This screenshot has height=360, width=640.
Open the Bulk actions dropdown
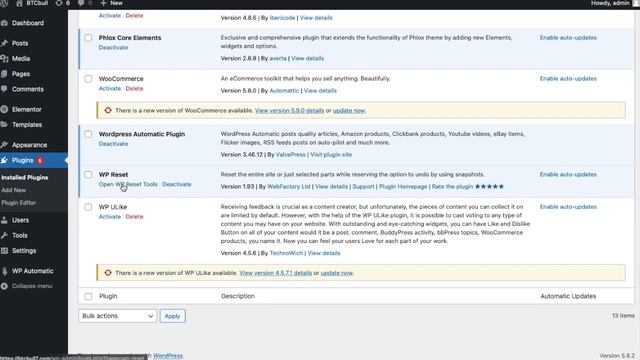click(x=118, y=316)
